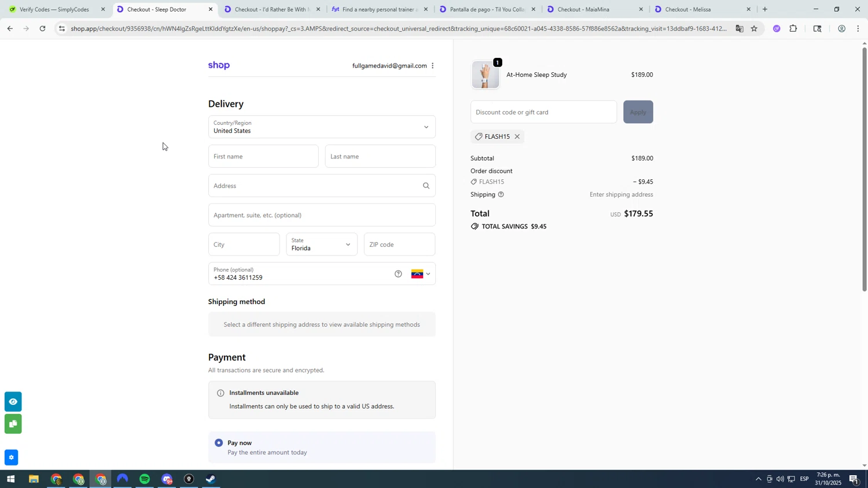
Task: Open Spotify from taskbar
Action: (x=145, y=479)
